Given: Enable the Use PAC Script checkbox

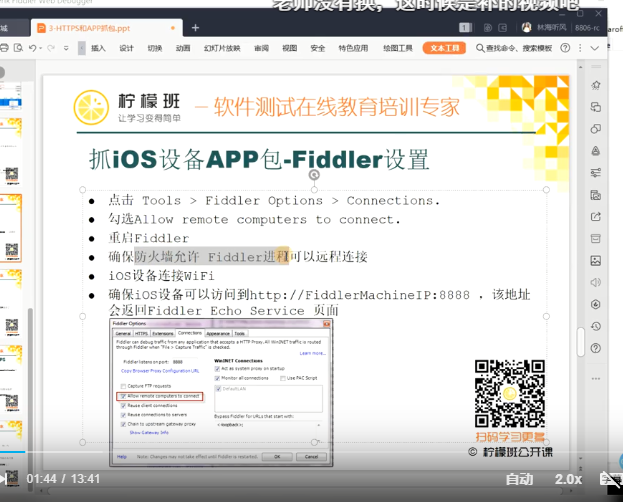Looking at the screenshot, I should pos(283,378).
